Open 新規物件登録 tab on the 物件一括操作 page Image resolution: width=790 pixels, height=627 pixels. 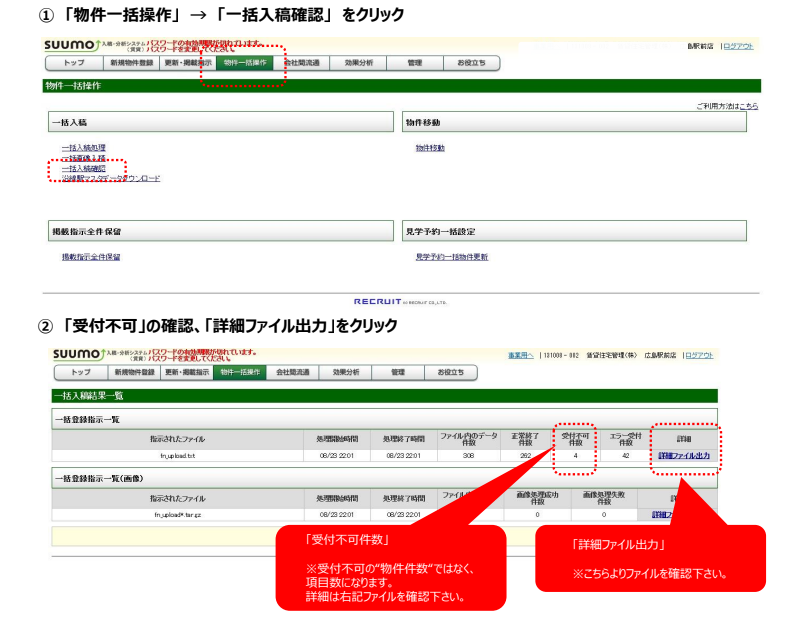pyautogui.click(x=131, y=63)
